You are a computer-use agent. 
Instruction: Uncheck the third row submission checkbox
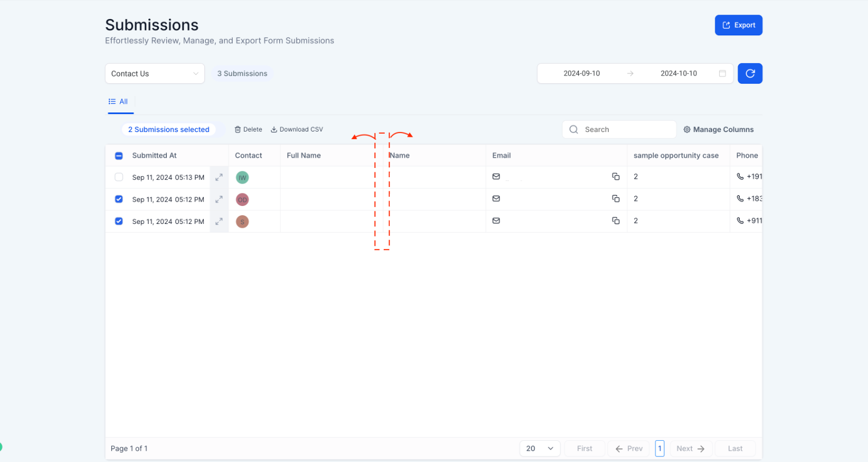click(x=119, y=221)
